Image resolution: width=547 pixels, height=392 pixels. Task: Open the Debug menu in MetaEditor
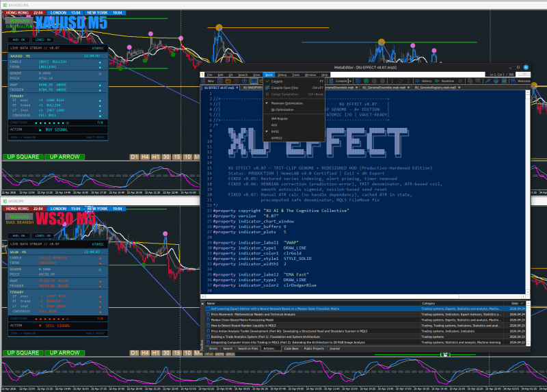click(282, 75)
